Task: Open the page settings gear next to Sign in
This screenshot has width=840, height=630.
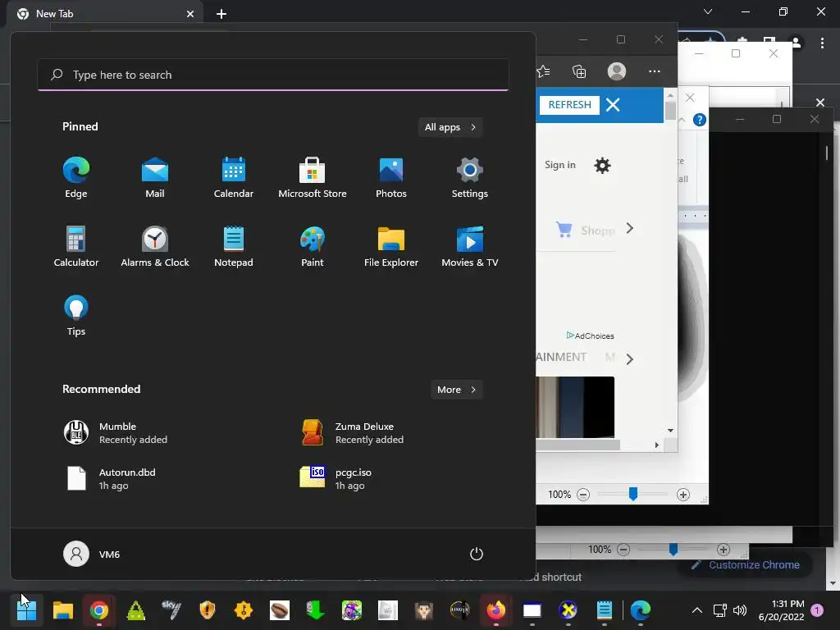Action: pos(602,165)
